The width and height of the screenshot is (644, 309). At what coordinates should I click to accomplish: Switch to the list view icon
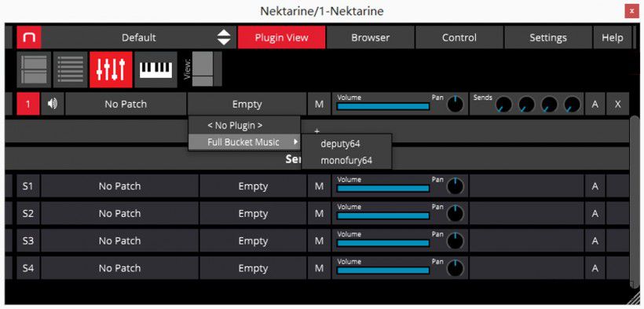click(70, 69)
